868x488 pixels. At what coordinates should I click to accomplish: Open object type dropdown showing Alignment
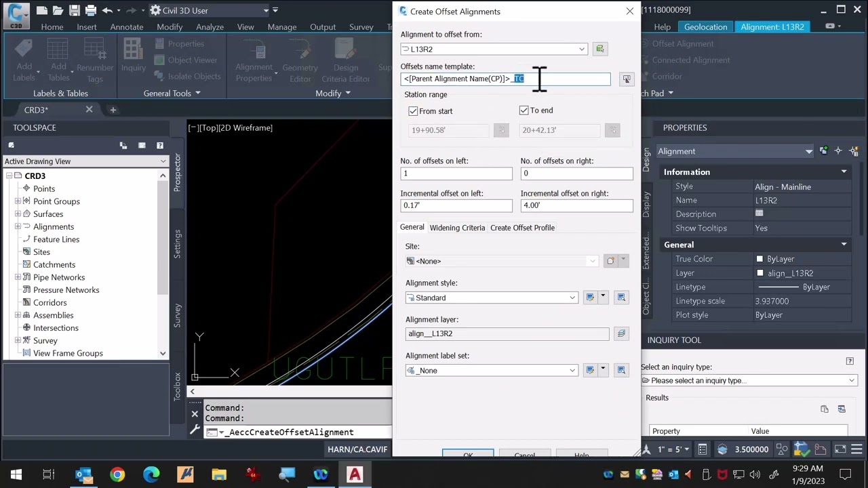click(x=735, y=151)
